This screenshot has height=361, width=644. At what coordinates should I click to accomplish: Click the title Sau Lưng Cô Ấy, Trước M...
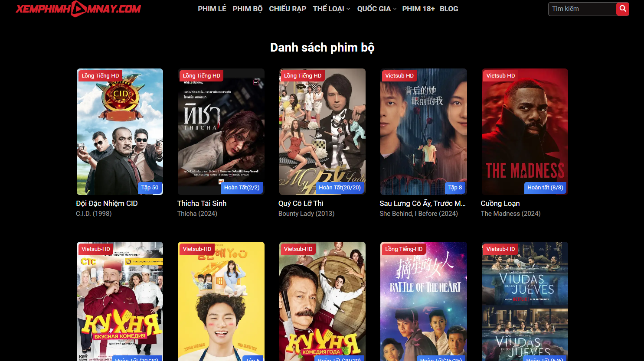coord(422,203)
